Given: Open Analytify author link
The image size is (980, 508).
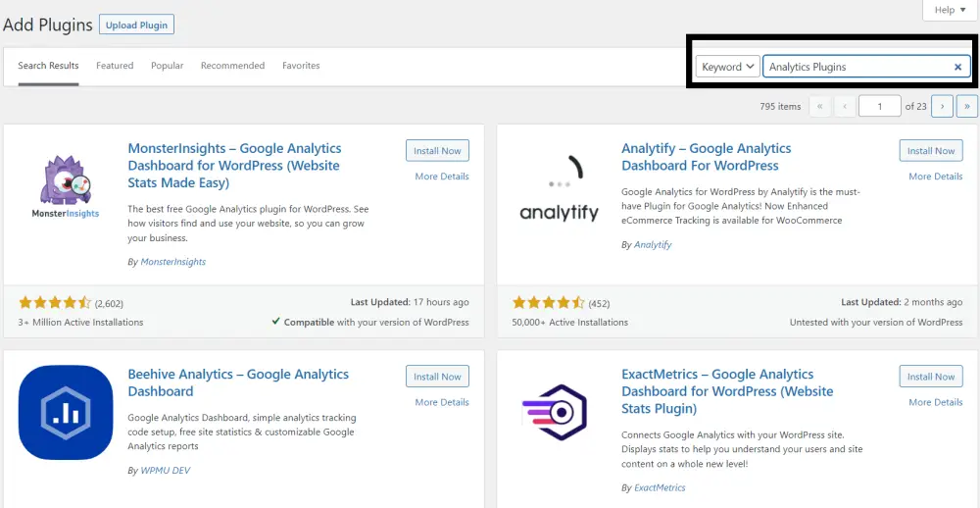Looking at the screenshot, I should (653, 244).
